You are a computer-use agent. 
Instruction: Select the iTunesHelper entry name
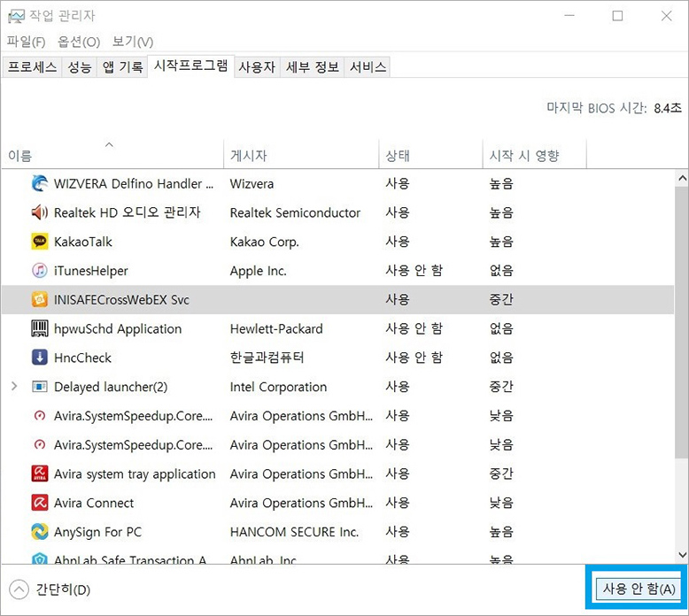click(x=91, y=271)
